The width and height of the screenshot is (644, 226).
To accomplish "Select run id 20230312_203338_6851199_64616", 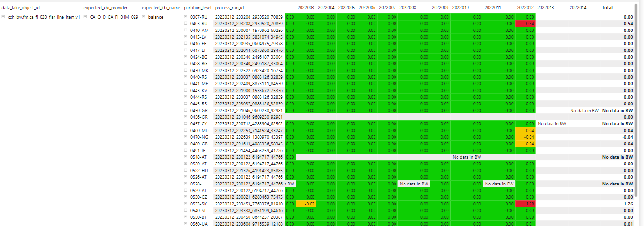I will [x=249, y=210].
